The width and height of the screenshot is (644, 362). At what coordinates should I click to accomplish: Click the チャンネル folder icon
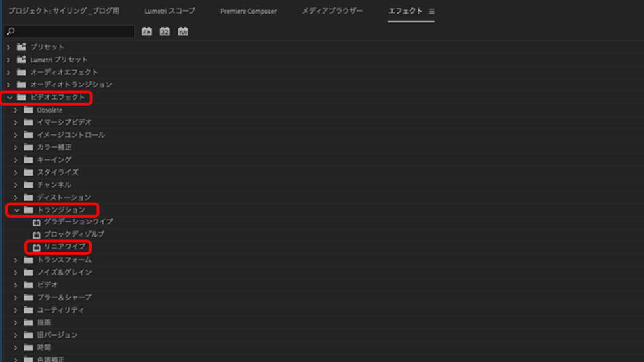[28, 185]
